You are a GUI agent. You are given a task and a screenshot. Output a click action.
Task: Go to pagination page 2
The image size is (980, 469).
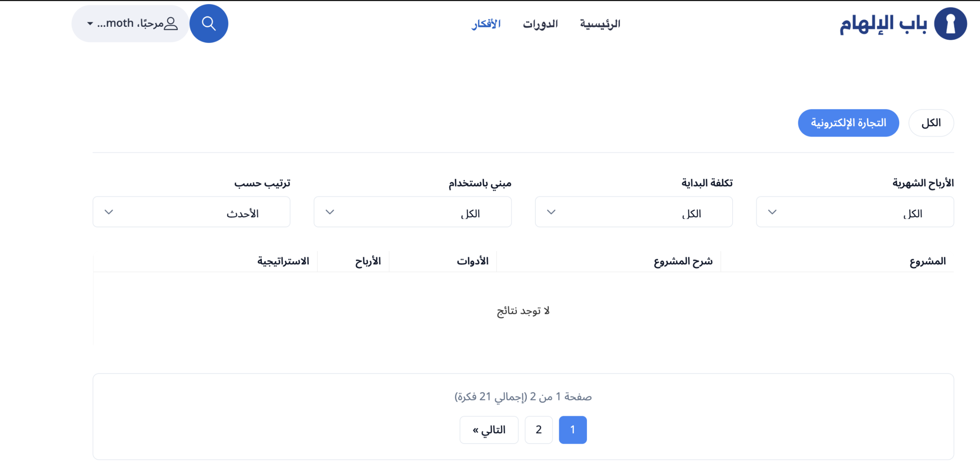point(539,430)
